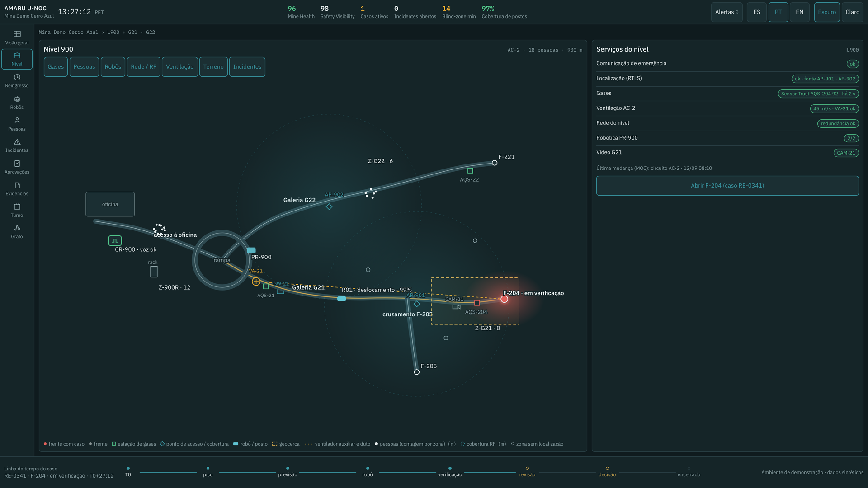The image size is (868, 488).
Task: Toggle the Rede / RF layer
Action: (144, 67)
